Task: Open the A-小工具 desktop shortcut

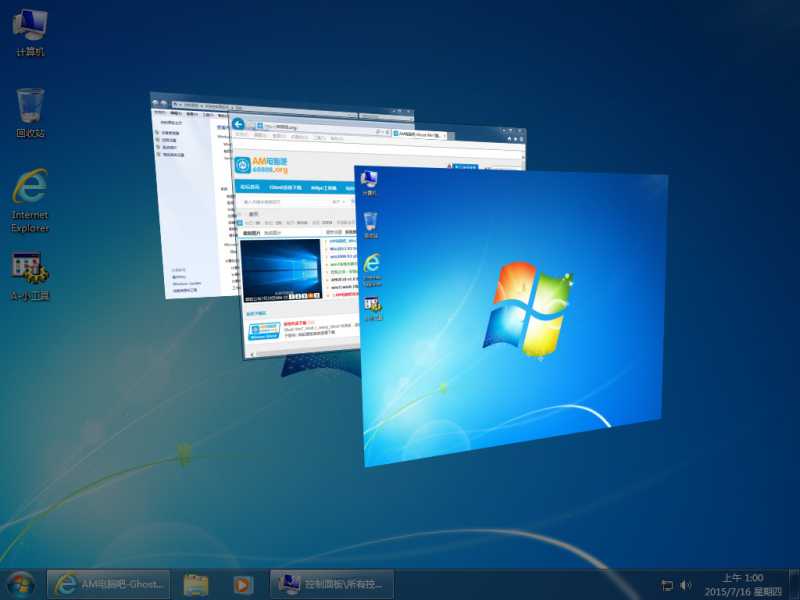Action: (30, 276)
